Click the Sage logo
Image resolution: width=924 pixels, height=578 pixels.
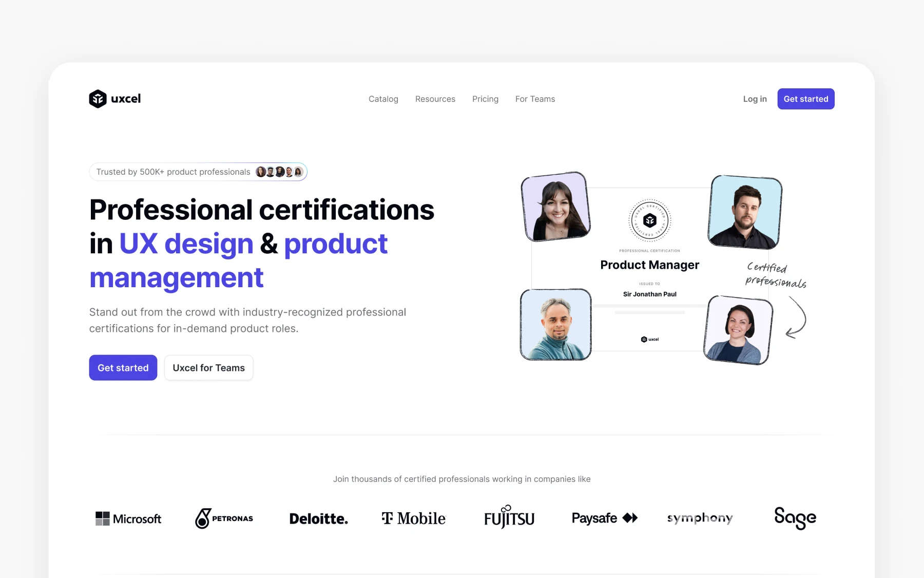[795, 518]
